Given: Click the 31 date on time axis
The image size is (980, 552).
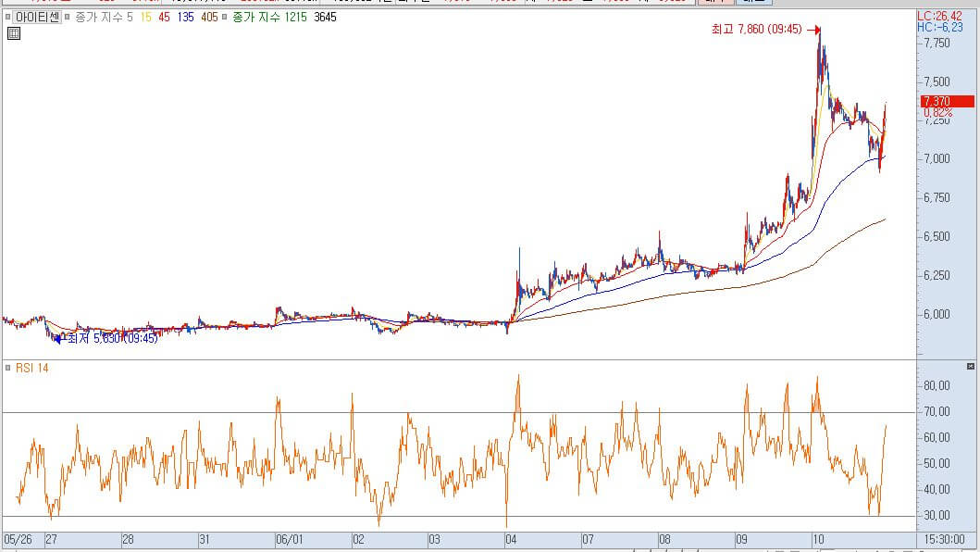Looking at the screenshot, I should tap(205, 539).
